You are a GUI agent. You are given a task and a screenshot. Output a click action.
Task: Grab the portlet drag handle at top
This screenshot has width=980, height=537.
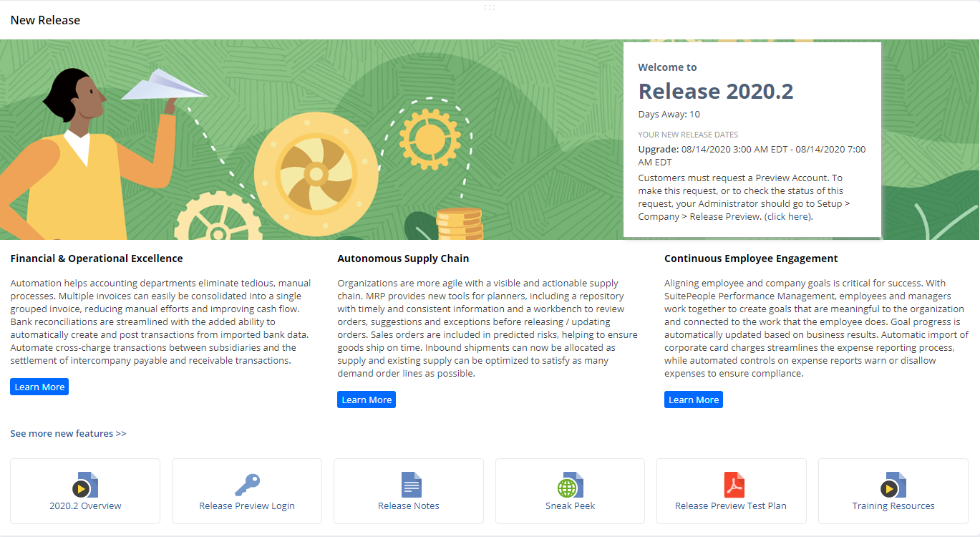490,7
